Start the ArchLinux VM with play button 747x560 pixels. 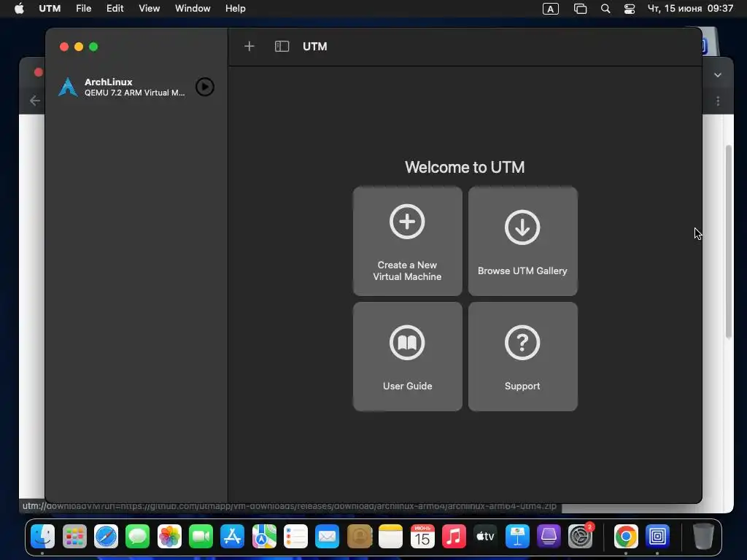pos(205,87)
